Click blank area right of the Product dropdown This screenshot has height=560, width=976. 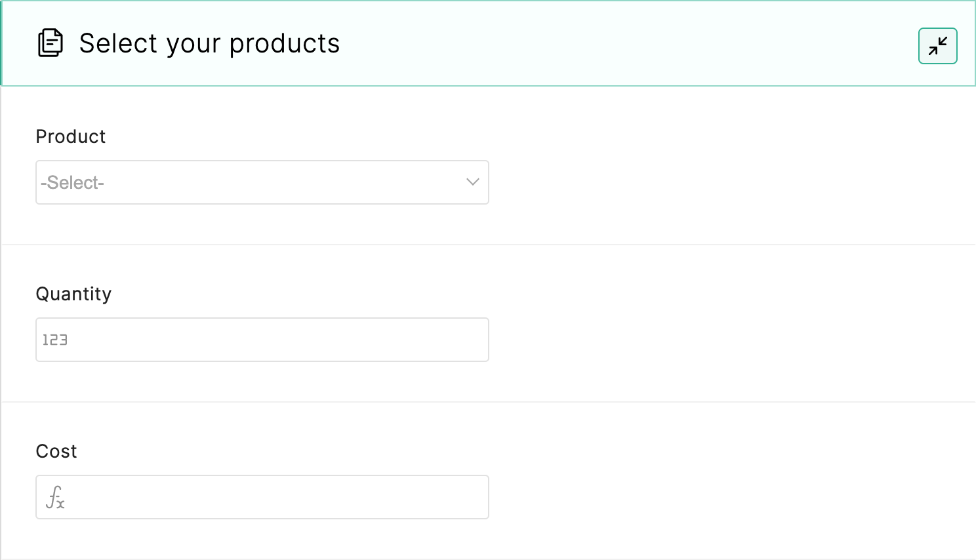click(x=722, y=182)
